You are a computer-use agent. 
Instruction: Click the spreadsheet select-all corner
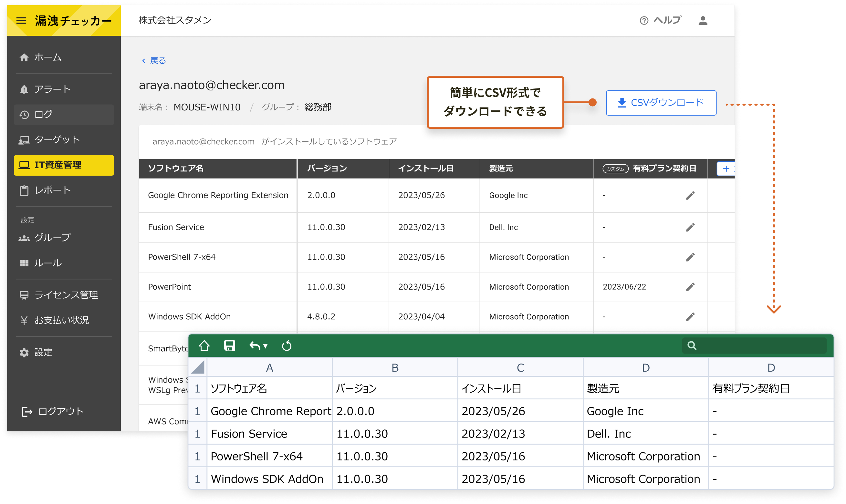[198, 367]
